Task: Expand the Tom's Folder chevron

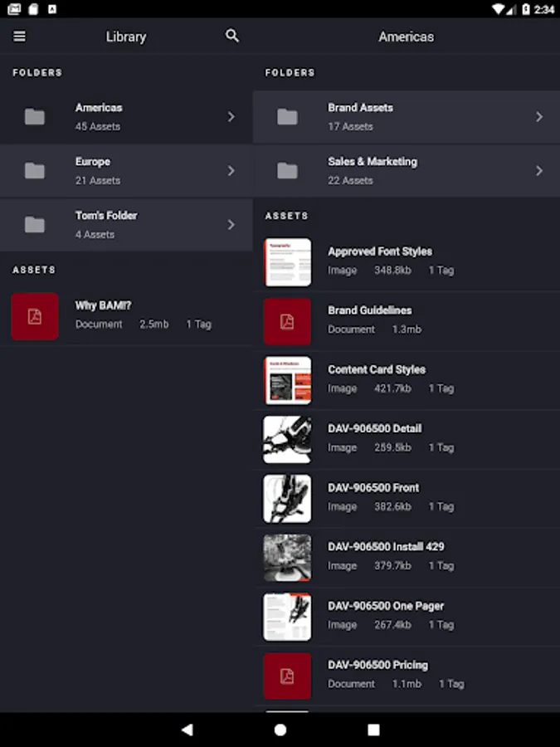Action: coord(231,224)
